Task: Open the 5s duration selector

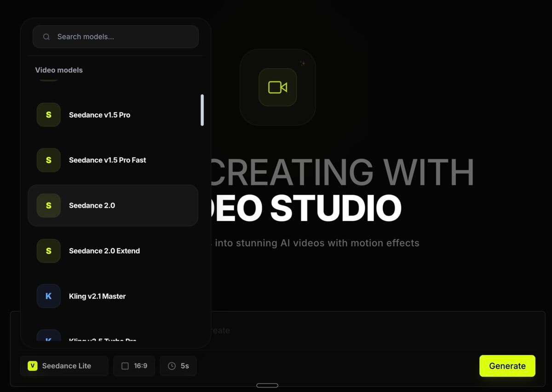Action: 178,366
